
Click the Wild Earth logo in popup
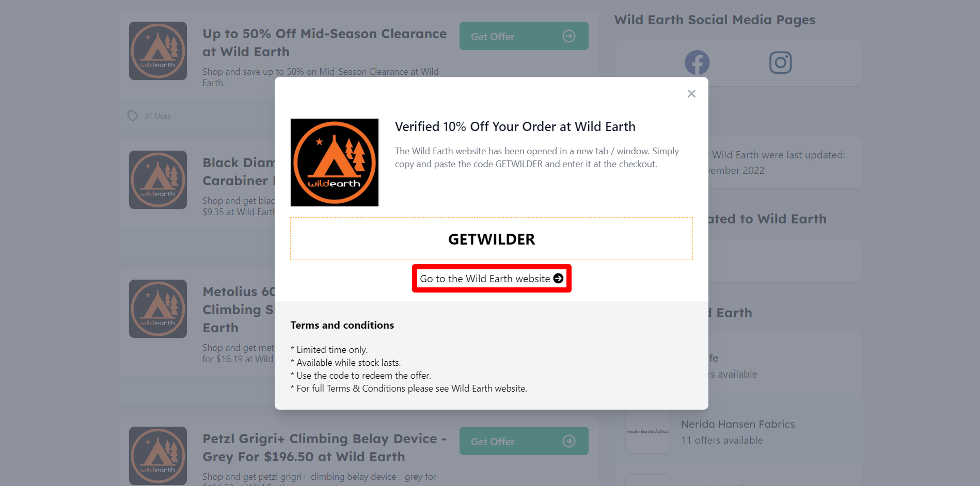click(x=335, y=163)
